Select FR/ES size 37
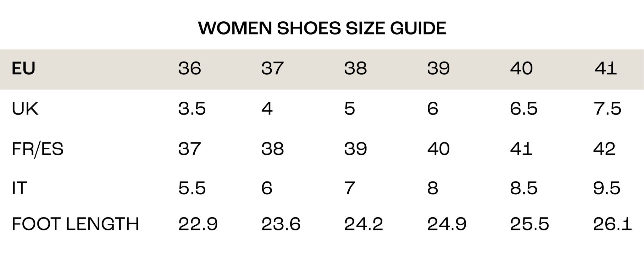Viewport: 644px width, 253px height. (189, 149)
